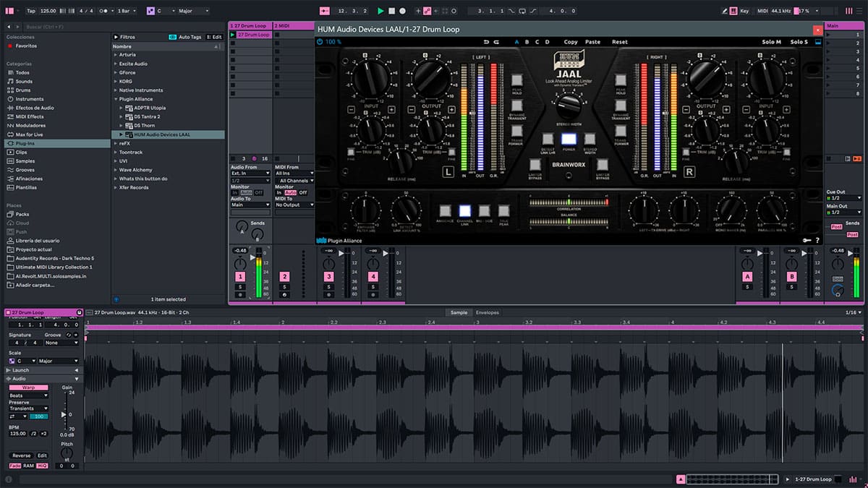Expand the Filtros section in browser

coord(125,37)
